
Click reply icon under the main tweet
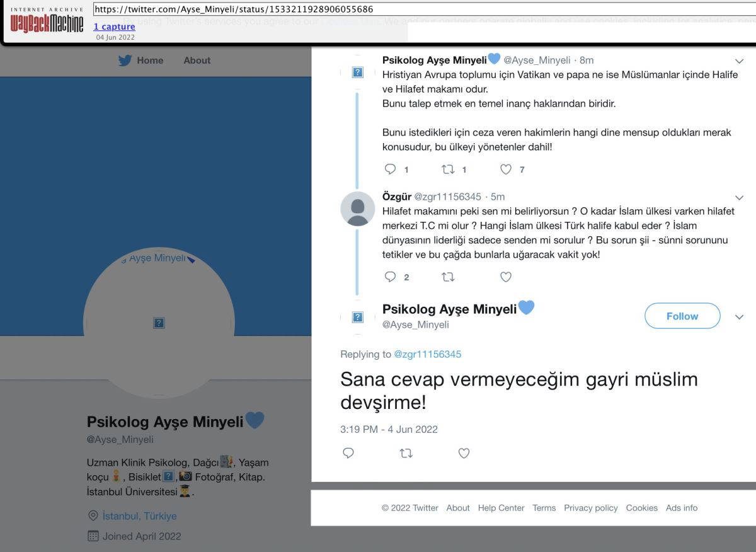coord(348,453)
